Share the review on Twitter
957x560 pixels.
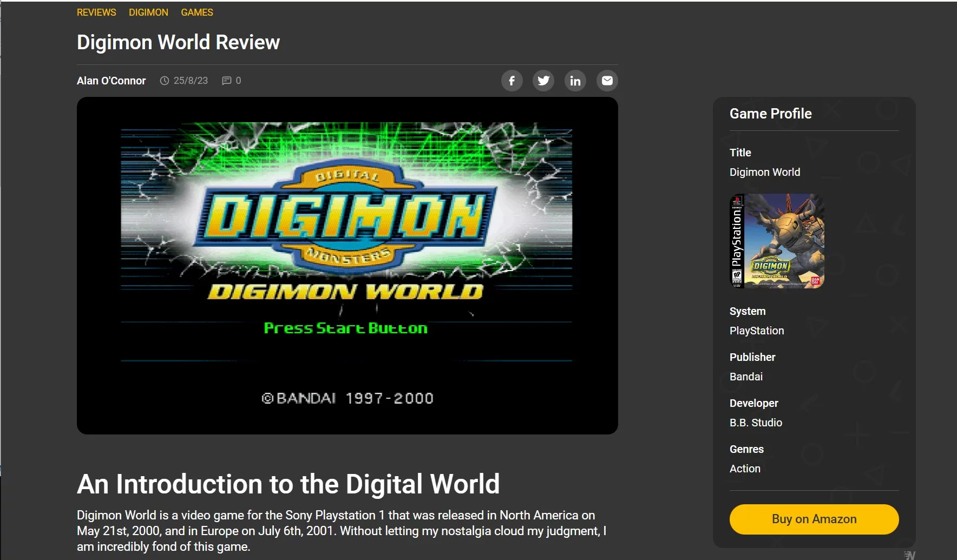pyautogui.click(x=543, y=81)
